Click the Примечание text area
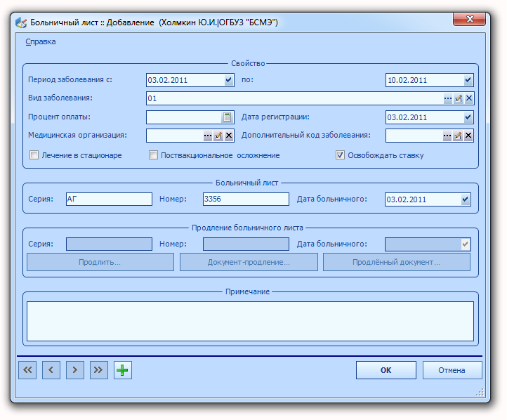The width and height of the screenshot is (507, 420). pos(250,322)
